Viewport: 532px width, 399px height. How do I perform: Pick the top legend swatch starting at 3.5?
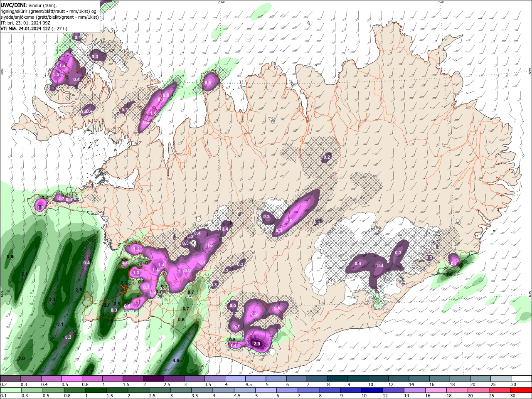click(x=214, y=379)
